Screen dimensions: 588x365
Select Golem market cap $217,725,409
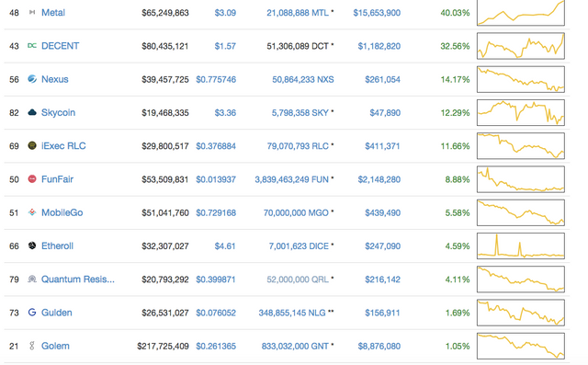[164, 347]
